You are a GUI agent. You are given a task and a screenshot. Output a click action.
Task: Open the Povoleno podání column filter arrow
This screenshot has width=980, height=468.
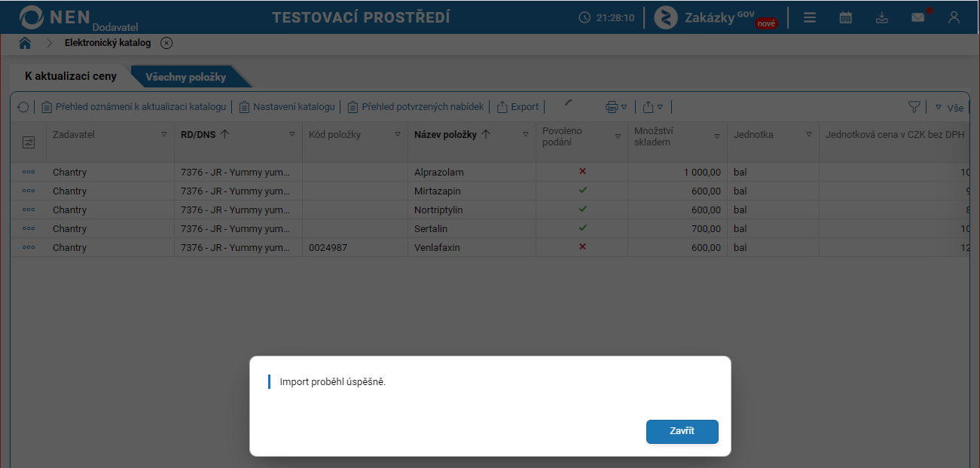[x=618, y=136]
